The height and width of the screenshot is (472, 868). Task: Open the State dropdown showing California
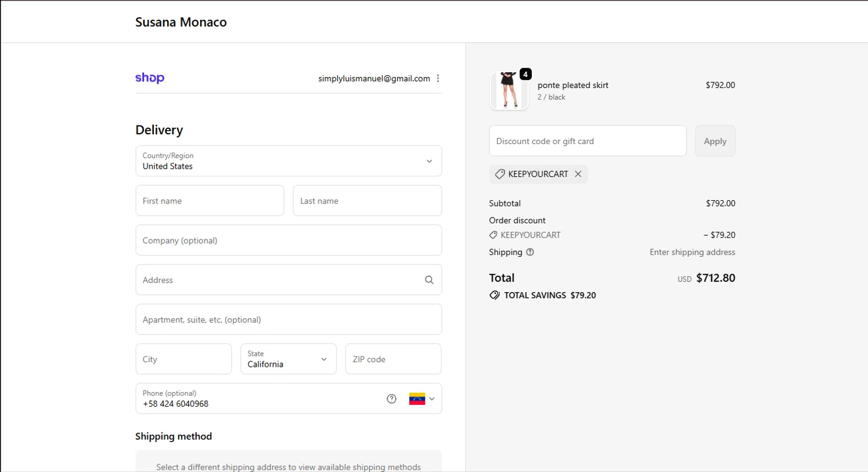click(x=289, y=359)
